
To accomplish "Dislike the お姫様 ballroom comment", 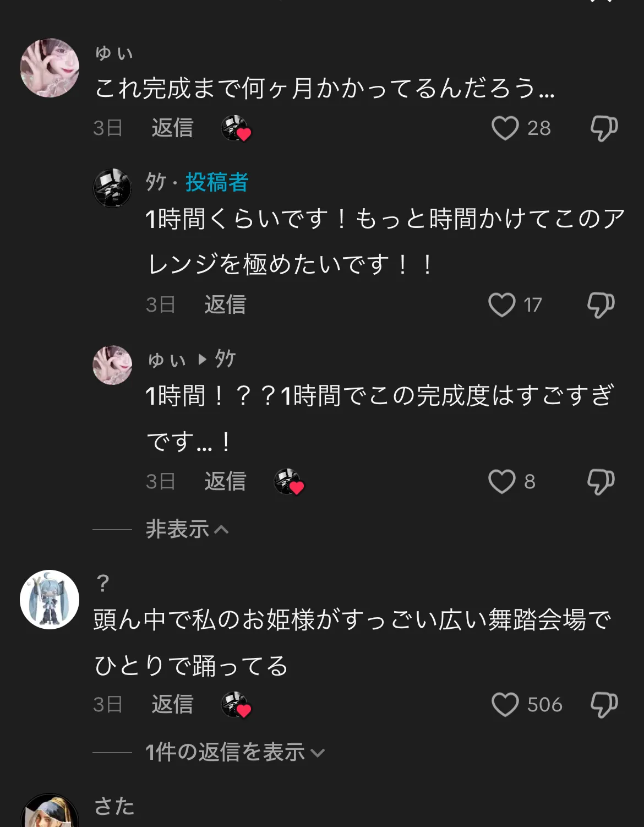I will pos(604,705).
